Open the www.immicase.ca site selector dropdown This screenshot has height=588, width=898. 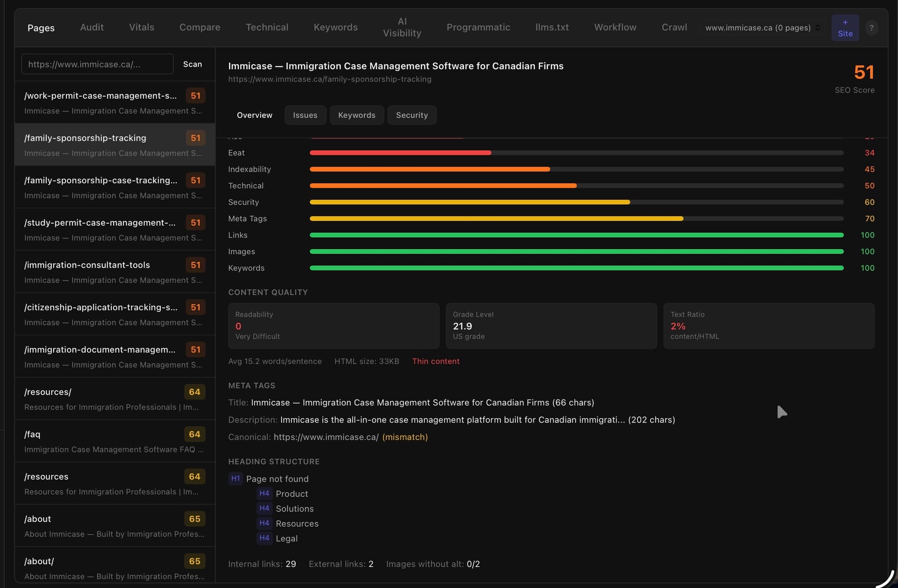[x=762, y=28]
